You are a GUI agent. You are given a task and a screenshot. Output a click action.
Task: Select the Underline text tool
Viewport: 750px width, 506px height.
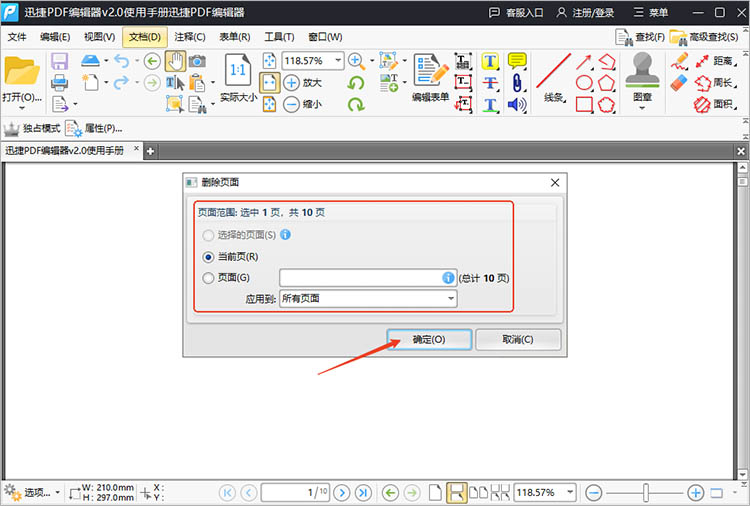(x=490, y=105)
